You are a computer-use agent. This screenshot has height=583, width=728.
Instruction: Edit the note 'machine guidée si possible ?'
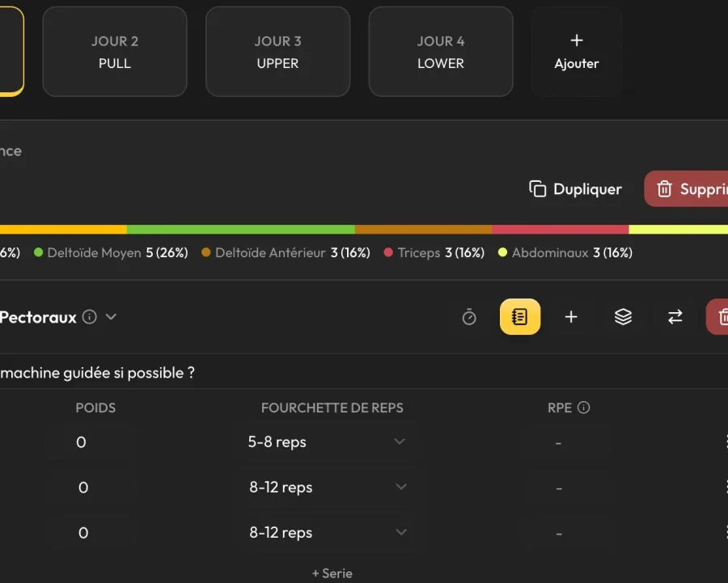point(98,373)
